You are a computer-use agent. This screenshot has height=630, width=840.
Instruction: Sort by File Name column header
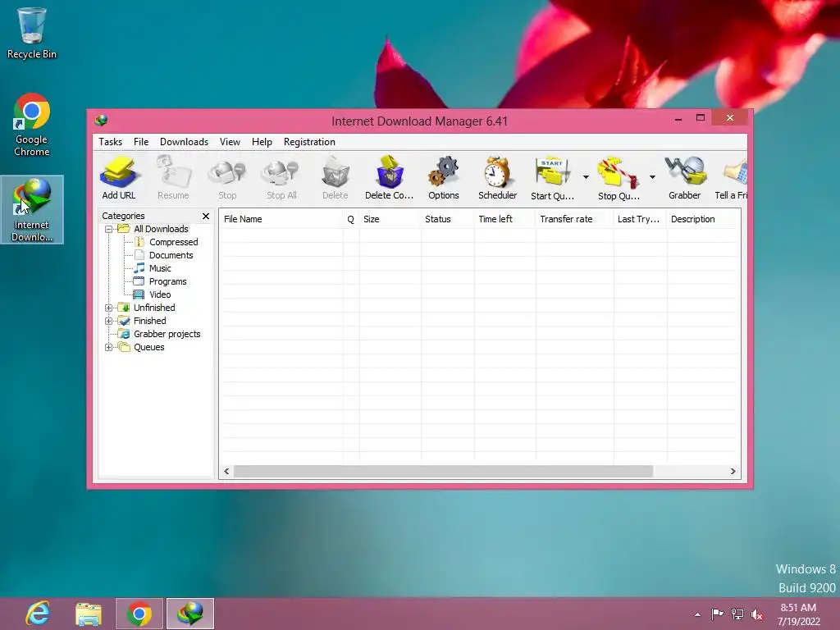pyautogui.click(x=281, y=219)
